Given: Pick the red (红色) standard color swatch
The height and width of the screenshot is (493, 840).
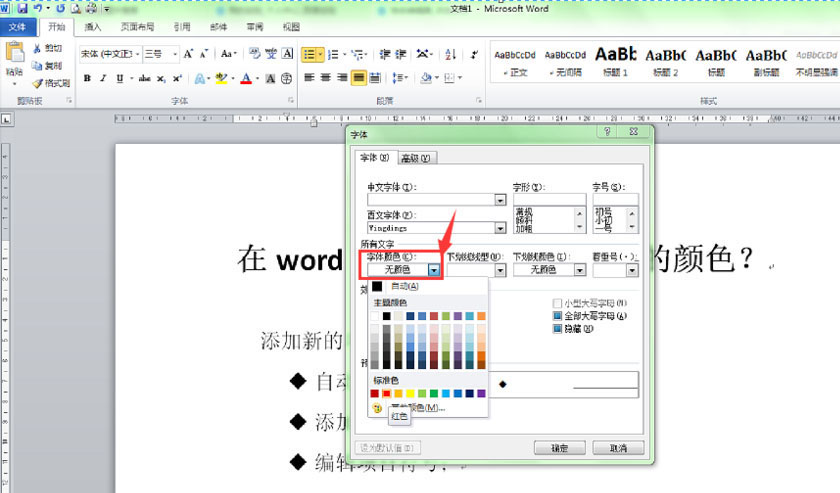Looking at the screenshot, I should (x=387, y=393).
